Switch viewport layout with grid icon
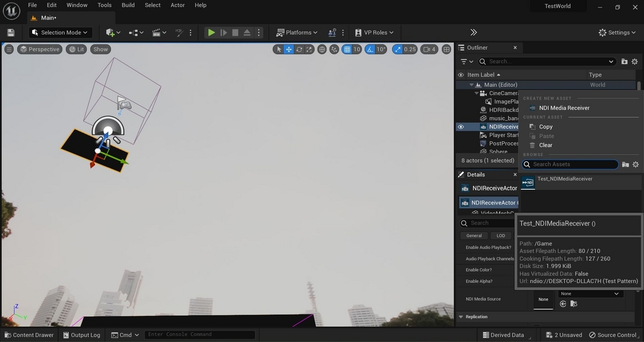 pyautogui.click(x=445, y=49)
